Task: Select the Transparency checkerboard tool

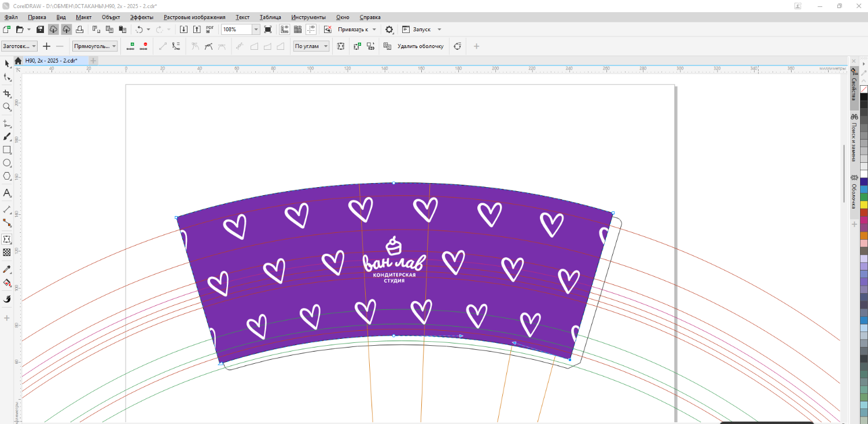Action: (x=7, y=253)
